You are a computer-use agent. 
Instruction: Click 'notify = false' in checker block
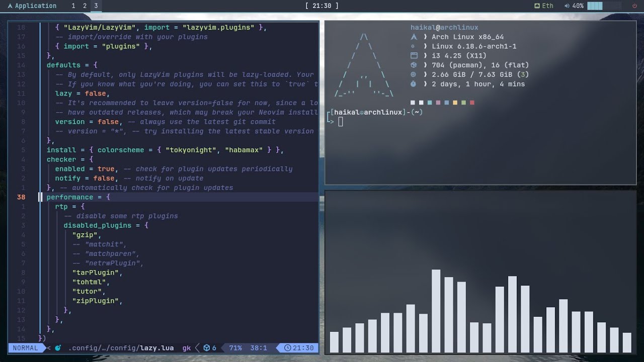coord(85,178)
